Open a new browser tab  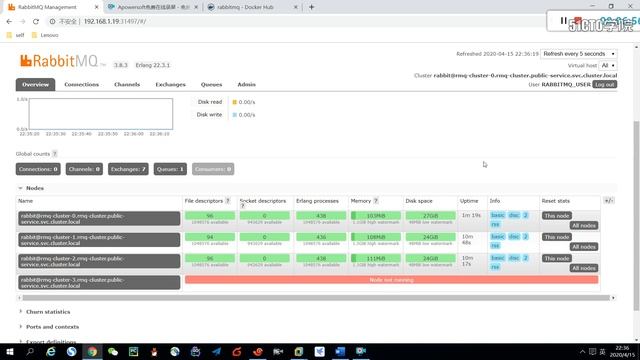point(311,7)
